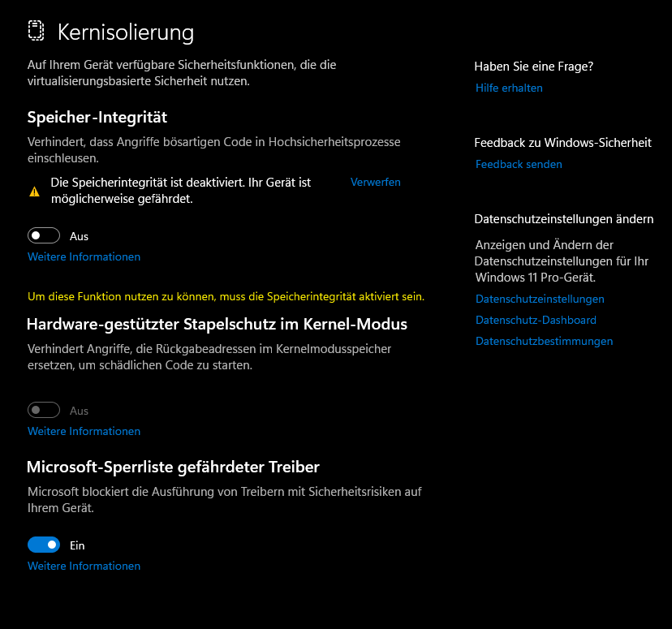Open the Datenschutzbestimmungen link
Viewport: 672px width, 629px height.
[545, 341]
